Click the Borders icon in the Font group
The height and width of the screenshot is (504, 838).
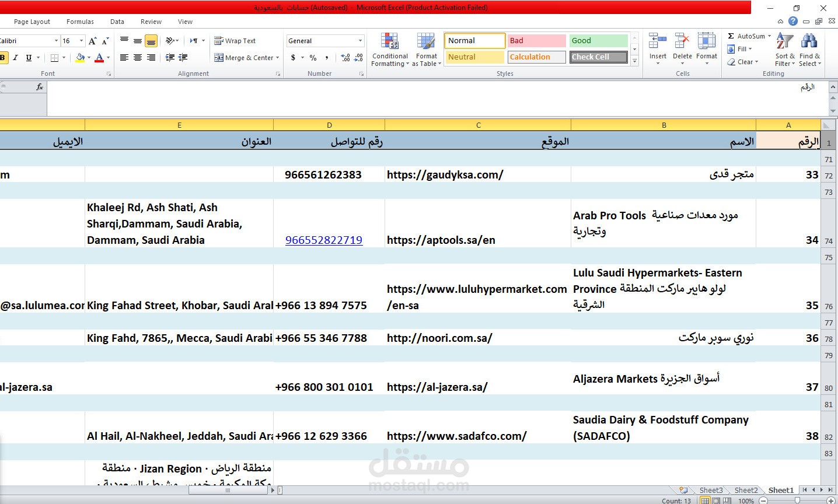(54, 58)
